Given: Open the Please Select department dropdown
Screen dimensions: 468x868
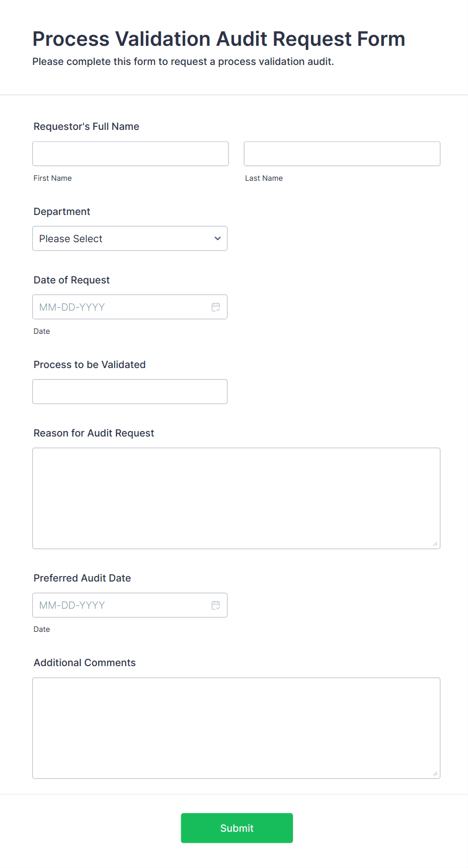Looking at the screenshot, I should 130,238.
